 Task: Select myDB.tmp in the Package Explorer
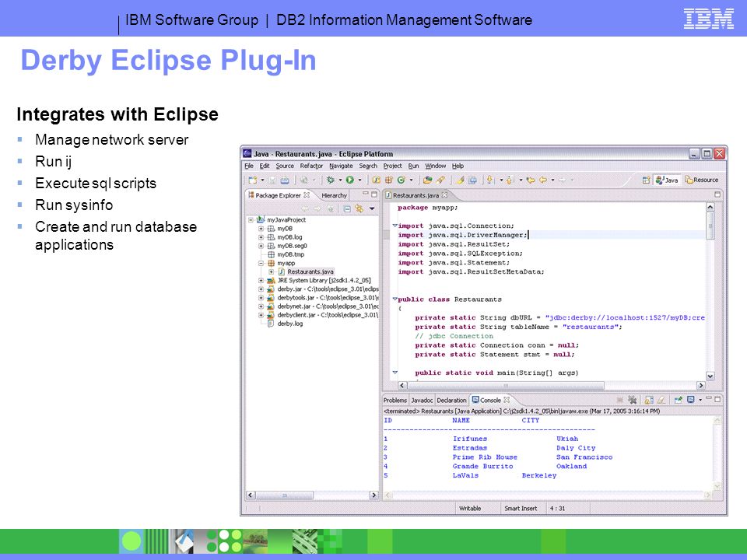[x=290, y=255]
